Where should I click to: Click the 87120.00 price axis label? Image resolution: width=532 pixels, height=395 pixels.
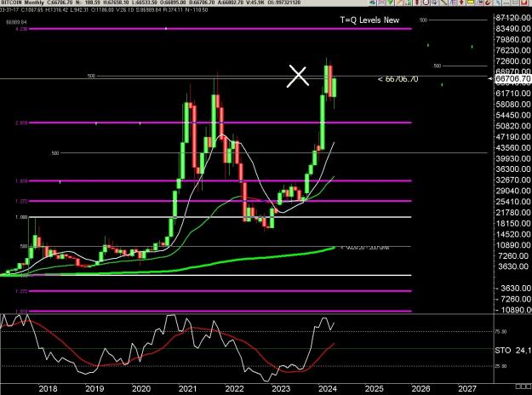[512, 18]
